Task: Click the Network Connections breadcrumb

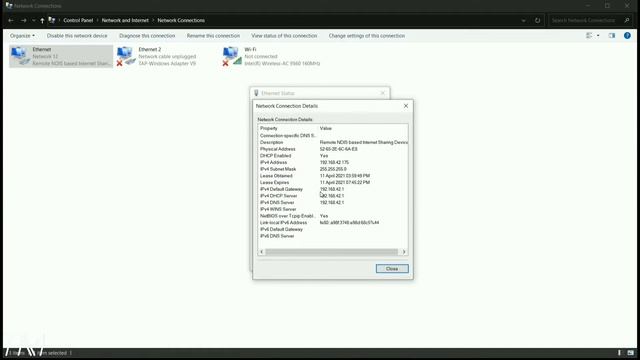Action: [x=181, y=20]
